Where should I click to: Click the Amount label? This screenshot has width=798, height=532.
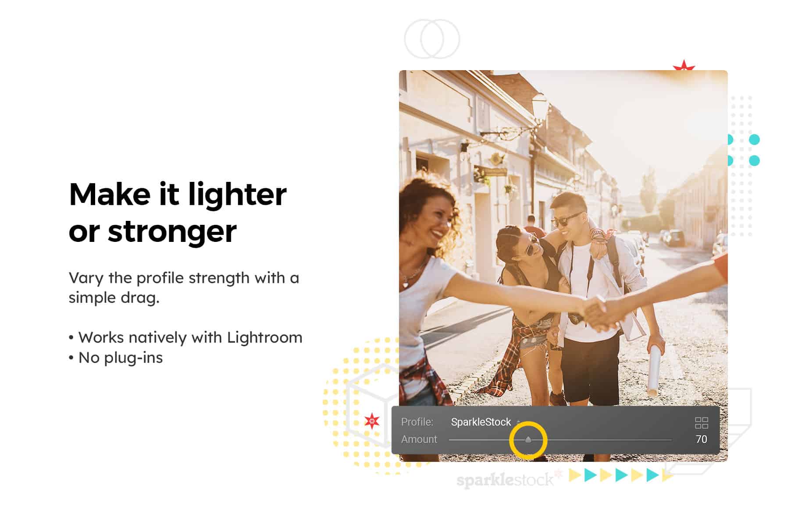tap(419, 439)
